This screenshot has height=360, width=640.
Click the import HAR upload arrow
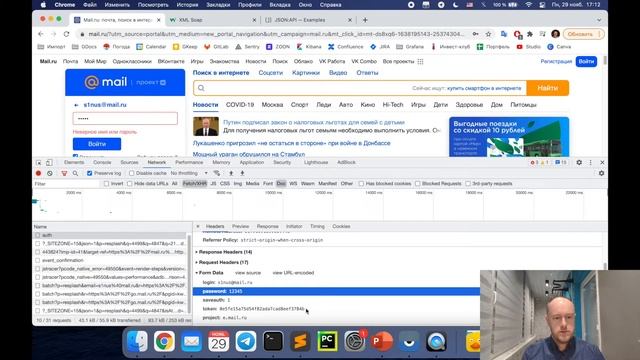pyautogui.click(x=231, y=173)
